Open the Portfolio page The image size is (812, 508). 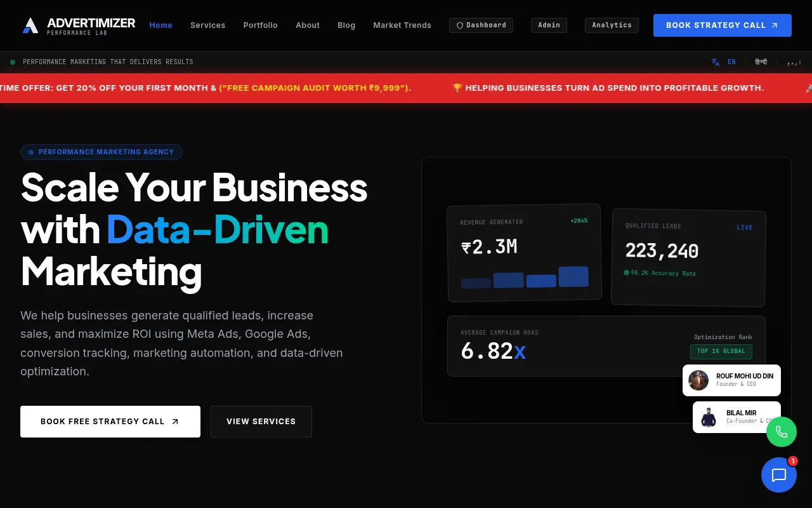coord(261,25)
